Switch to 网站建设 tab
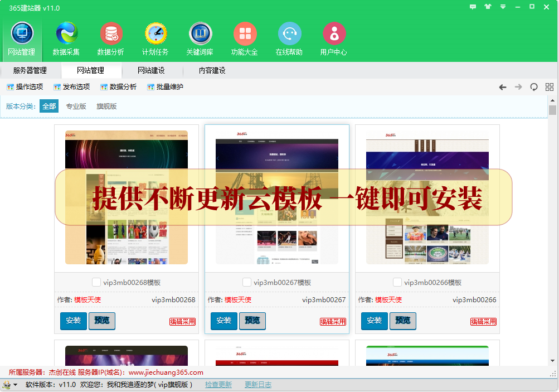The width and height of the screenshot is (559, 392). click(152, 71)
